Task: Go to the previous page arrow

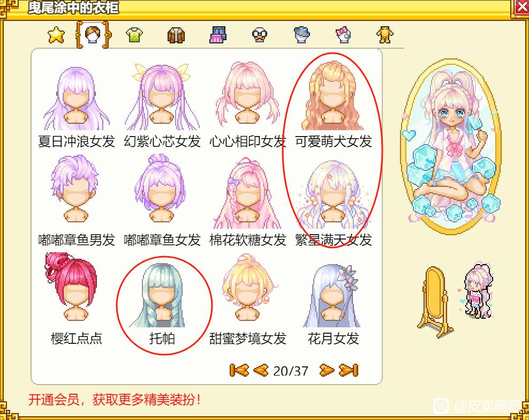Action: (x=261, y=370)
